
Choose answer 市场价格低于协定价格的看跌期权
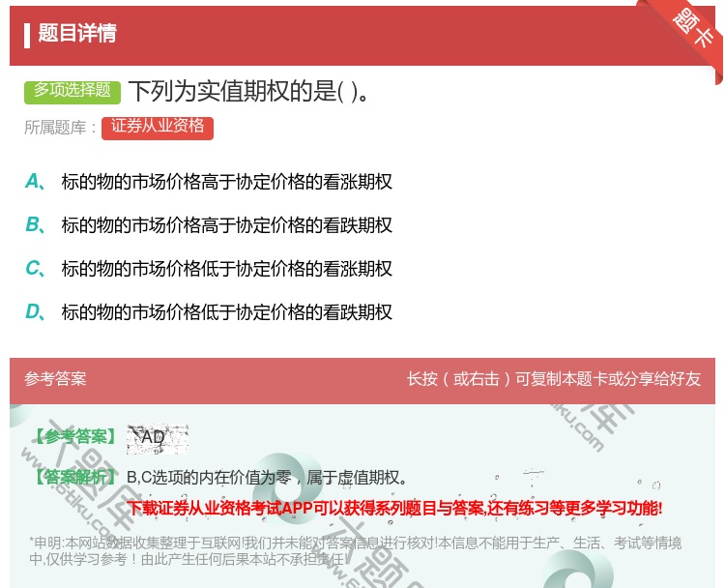point(227,312)
